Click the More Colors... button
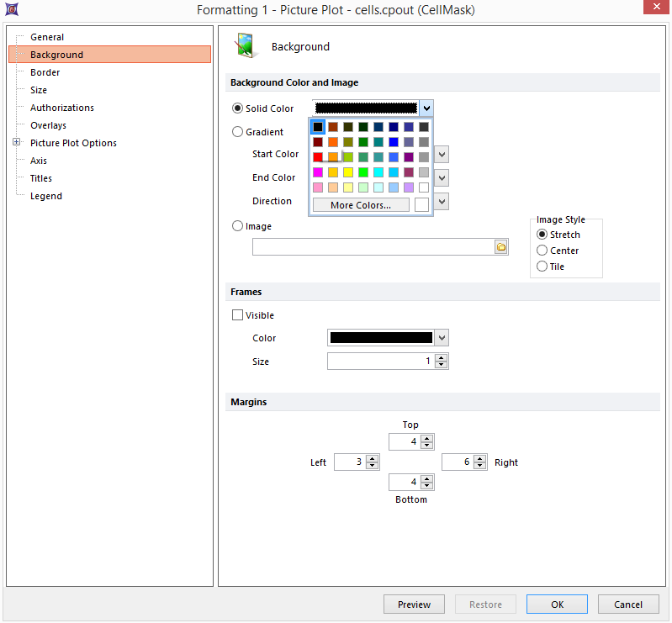This screenshot has height=623, width=672. (361, 205)
